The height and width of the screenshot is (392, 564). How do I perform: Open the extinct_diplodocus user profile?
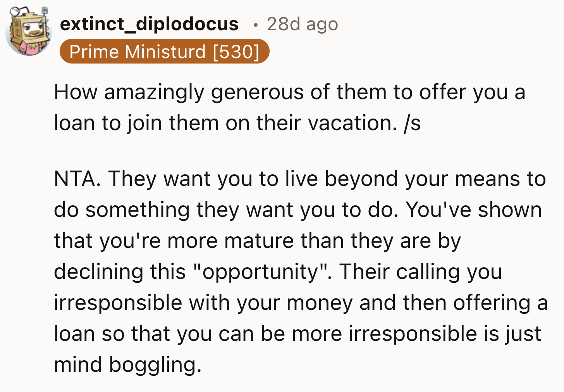click(x=149, y=24)
